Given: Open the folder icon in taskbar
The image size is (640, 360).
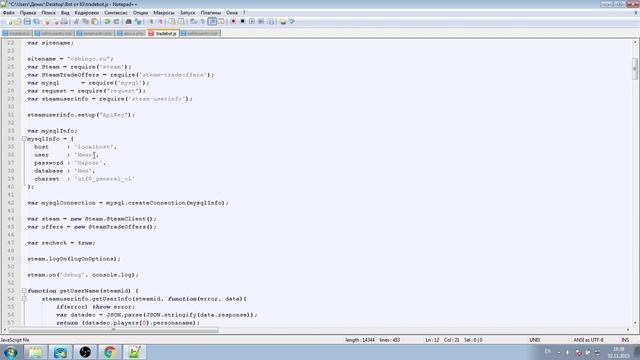Looking at the screenshot, I should [36, 352].
